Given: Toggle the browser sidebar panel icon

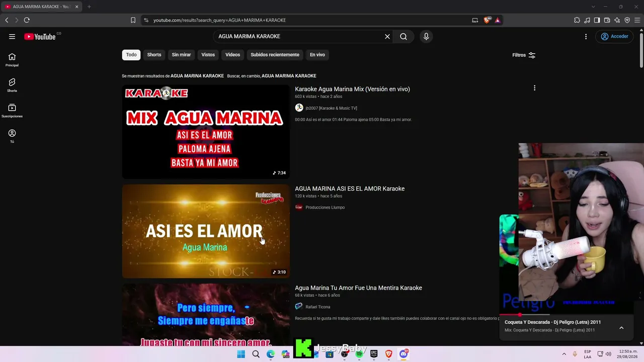Looking at the screenshot, I should (597, 20).
